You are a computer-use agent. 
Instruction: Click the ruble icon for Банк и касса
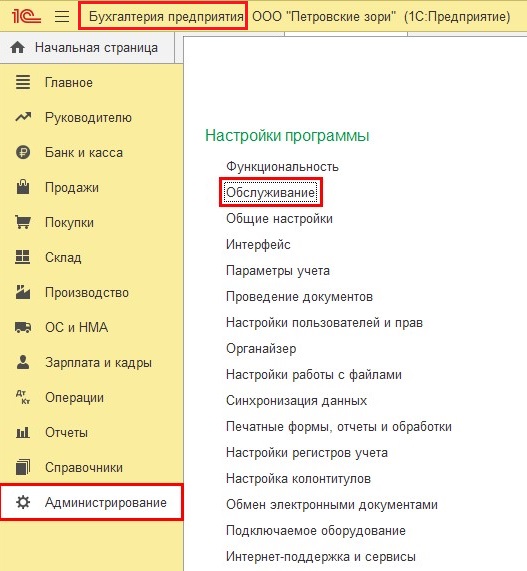23,152
